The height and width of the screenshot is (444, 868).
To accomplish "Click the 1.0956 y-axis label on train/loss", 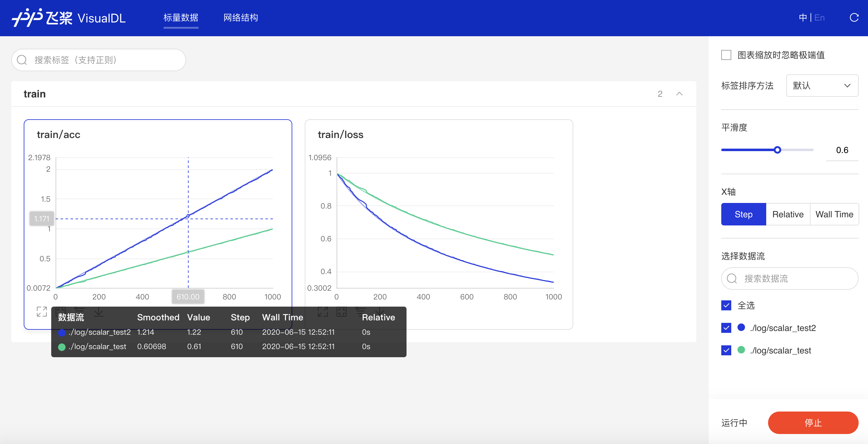I will (x=320, y=158).
